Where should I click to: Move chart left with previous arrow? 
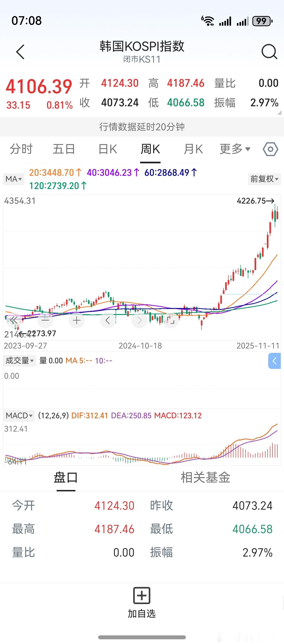[x=108, y=320]
